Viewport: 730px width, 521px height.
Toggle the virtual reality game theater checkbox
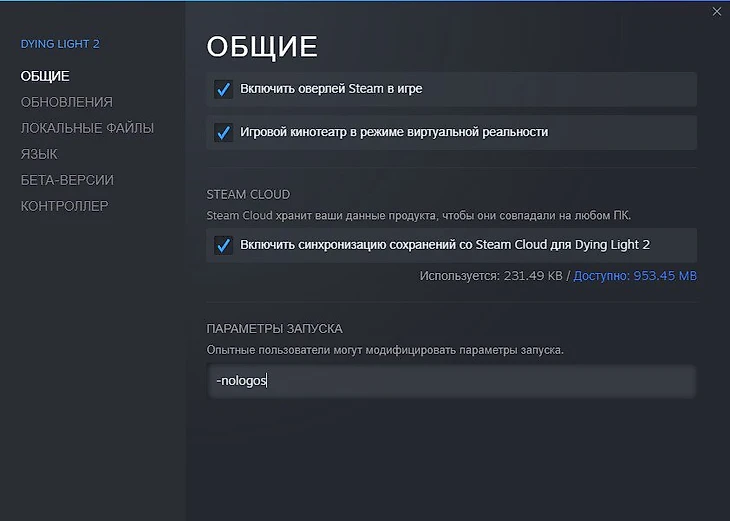coord(223,132)
